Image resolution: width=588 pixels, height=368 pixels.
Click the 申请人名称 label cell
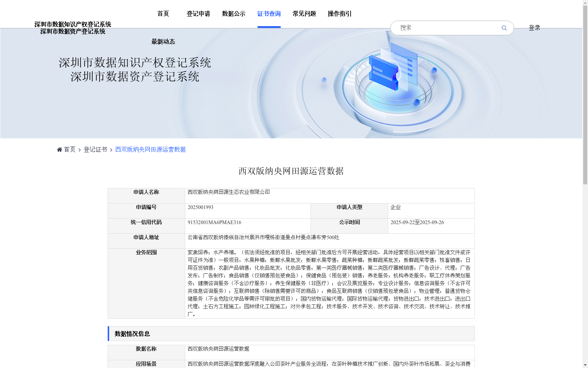point(146,196)
